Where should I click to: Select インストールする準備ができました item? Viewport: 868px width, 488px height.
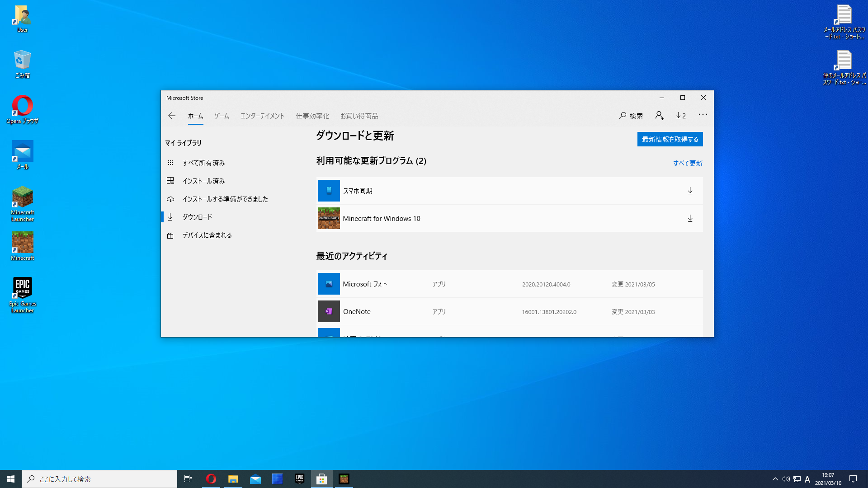[225, 199]
